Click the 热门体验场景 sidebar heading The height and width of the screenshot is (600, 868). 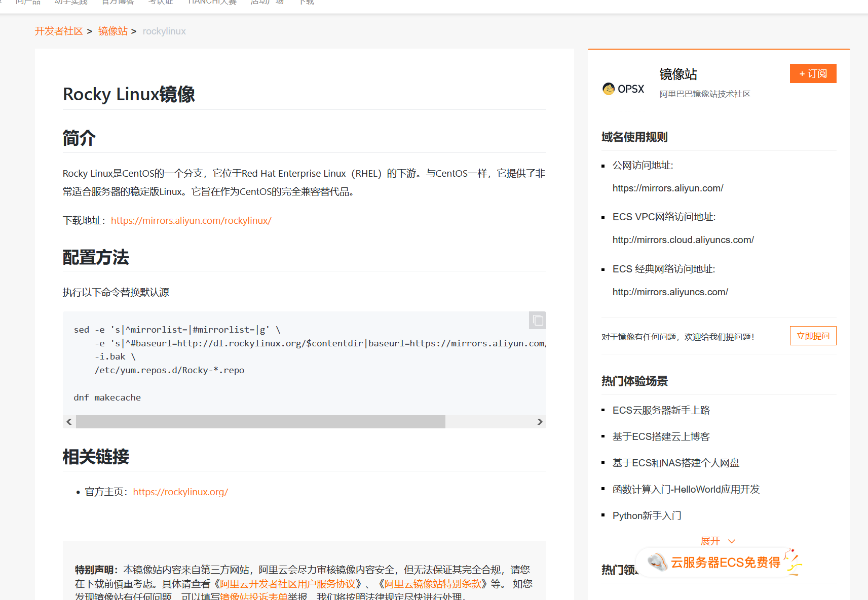634,381
